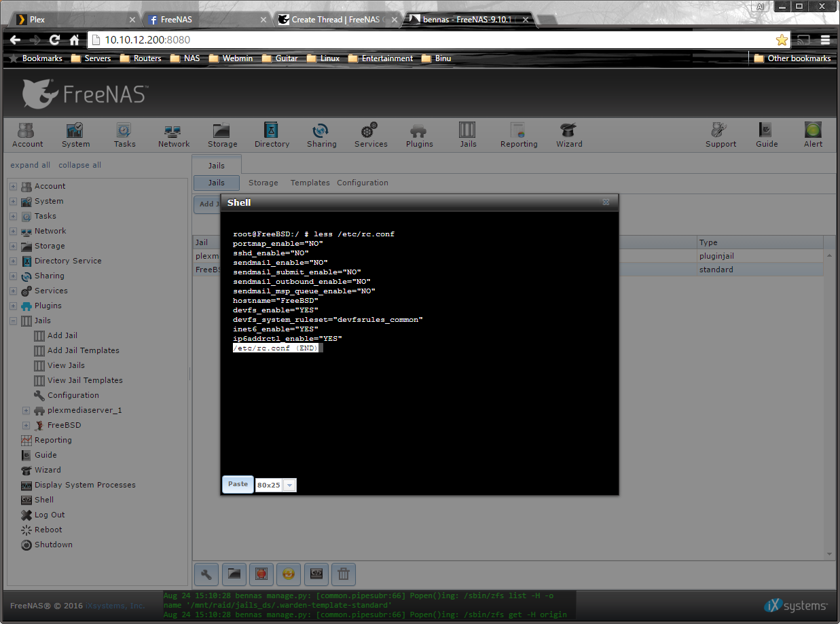
Task: Open the Plugins toolbar icon
Action: pyautogui.click(x=420, y=134)
